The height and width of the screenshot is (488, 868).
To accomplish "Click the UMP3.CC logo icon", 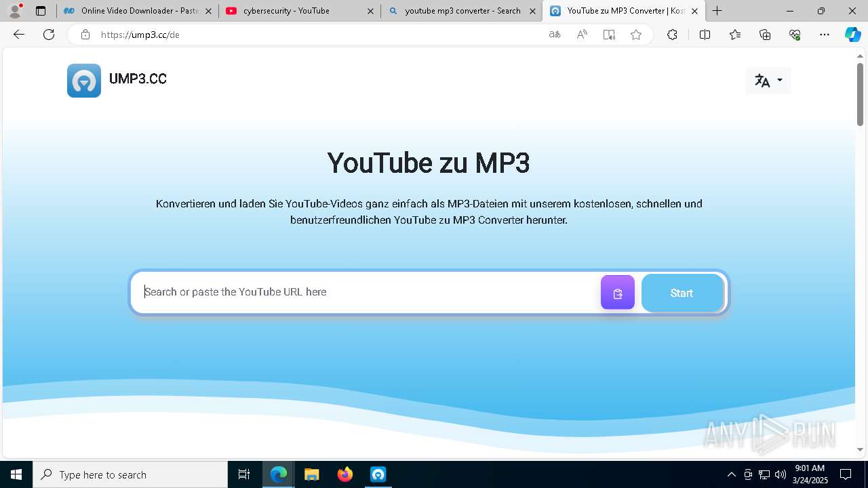I will (84, 81).
